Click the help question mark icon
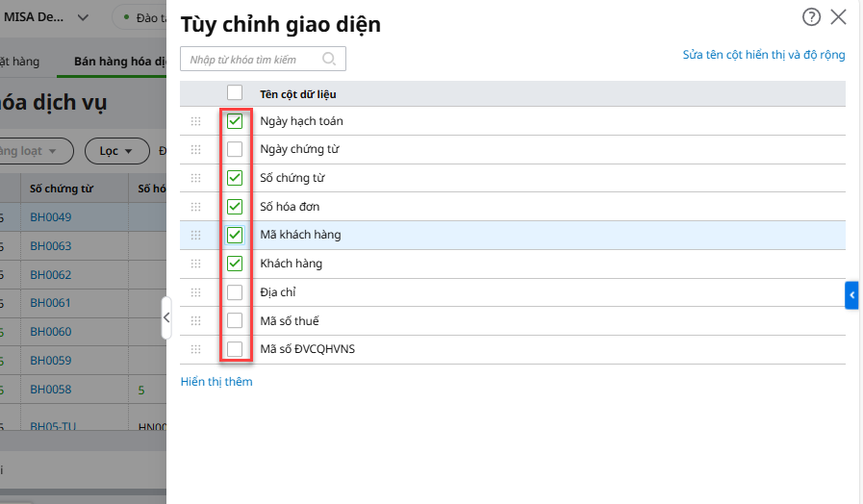The height and width of the screenshot is (504, 863). point(812,16)
